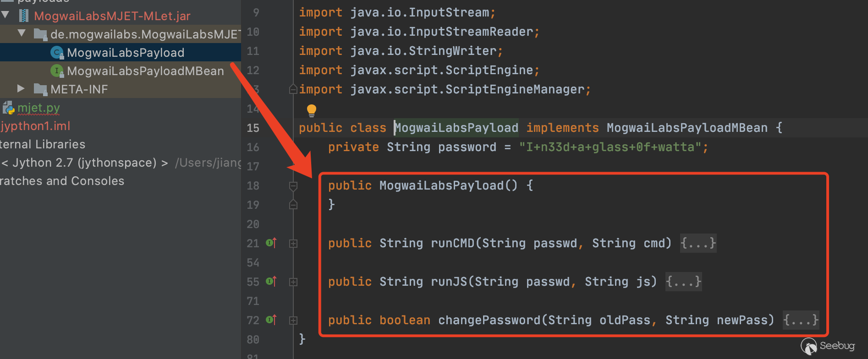Click the META-INF folder icon

41,89
